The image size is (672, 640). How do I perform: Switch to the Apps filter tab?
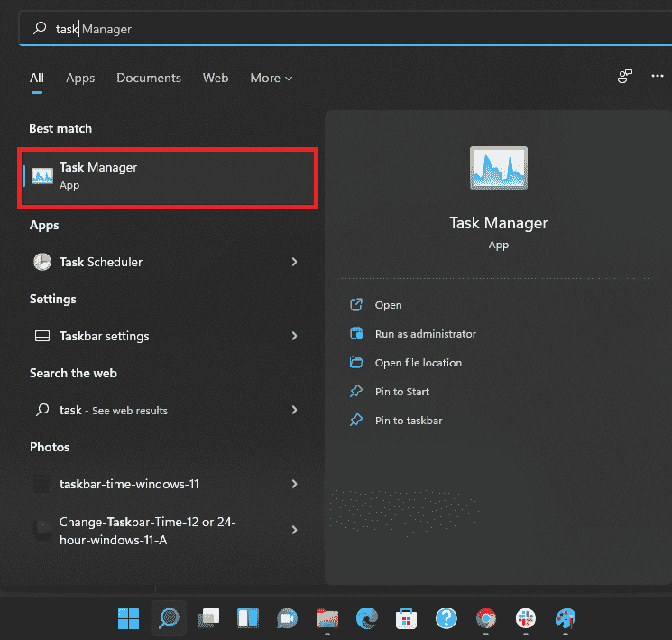(x=80, y=79)
